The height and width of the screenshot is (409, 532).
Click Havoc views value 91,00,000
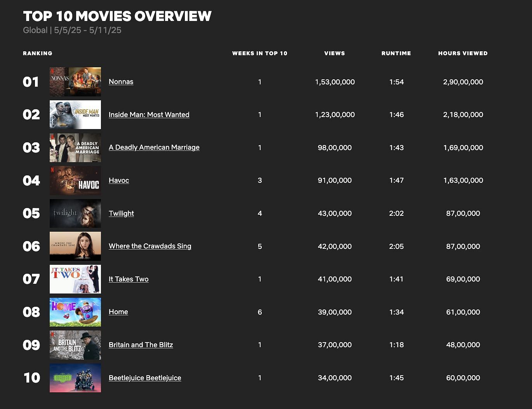click(335, 180)
